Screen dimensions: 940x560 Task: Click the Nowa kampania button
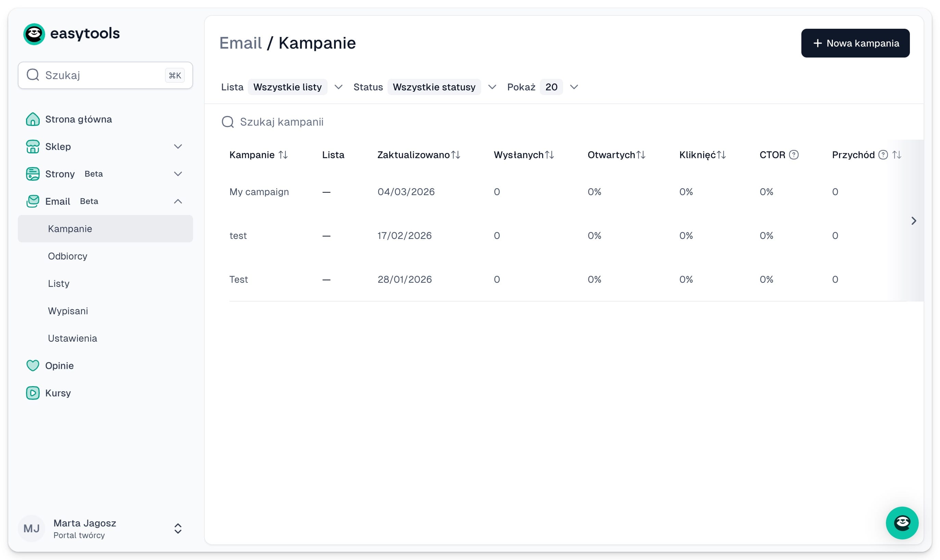(x=855, y=43)
